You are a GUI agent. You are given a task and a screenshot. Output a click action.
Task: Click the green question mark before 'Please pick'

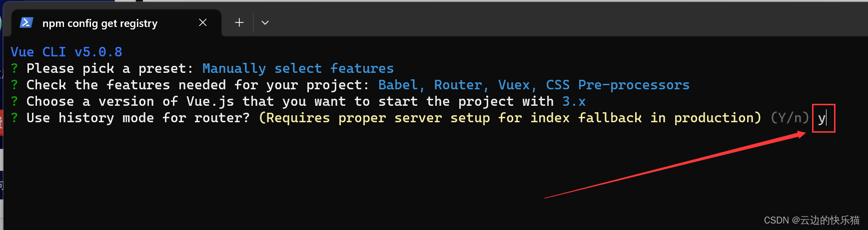(14, 68)
